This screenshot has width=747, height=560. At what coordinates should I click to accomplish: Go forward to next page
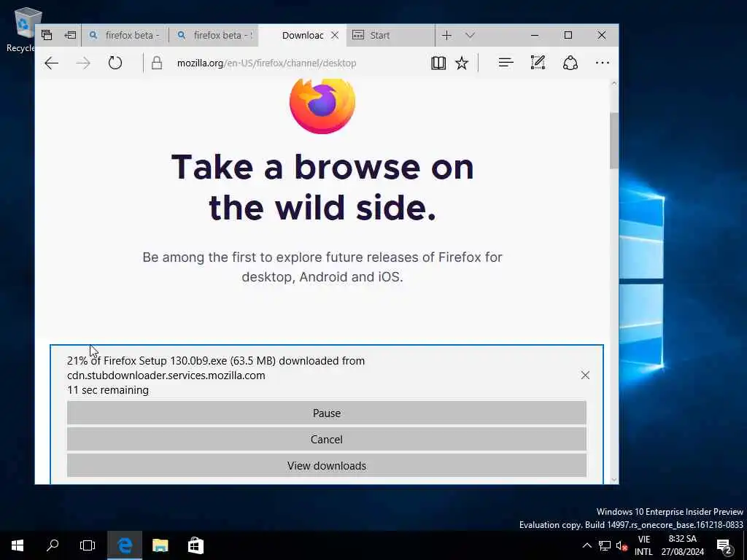[x=83, y=63]
